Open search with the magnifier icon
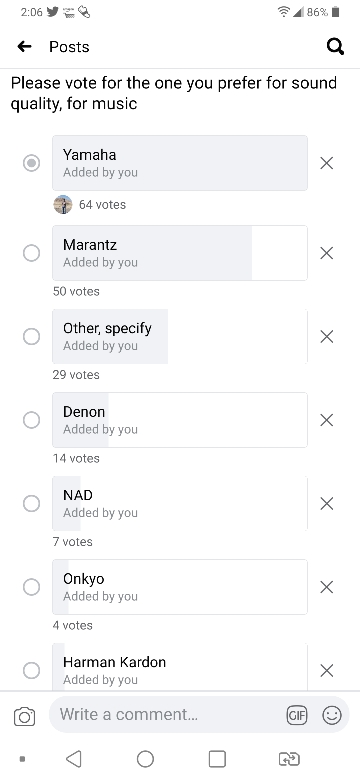 tap(335, 47)
